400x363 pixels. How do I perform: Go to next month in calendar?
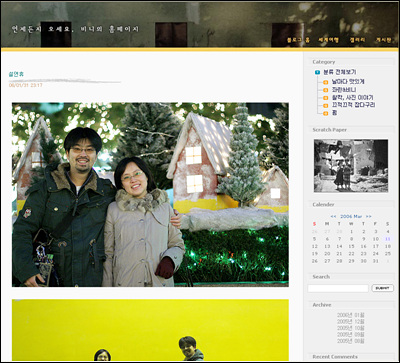coord(369,216)
